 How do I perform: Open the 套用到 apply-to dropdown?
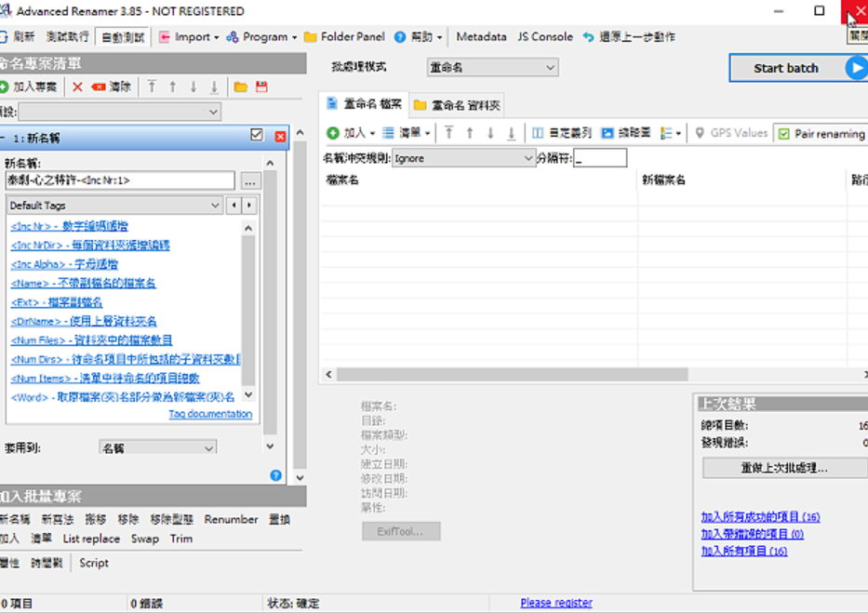158,447
